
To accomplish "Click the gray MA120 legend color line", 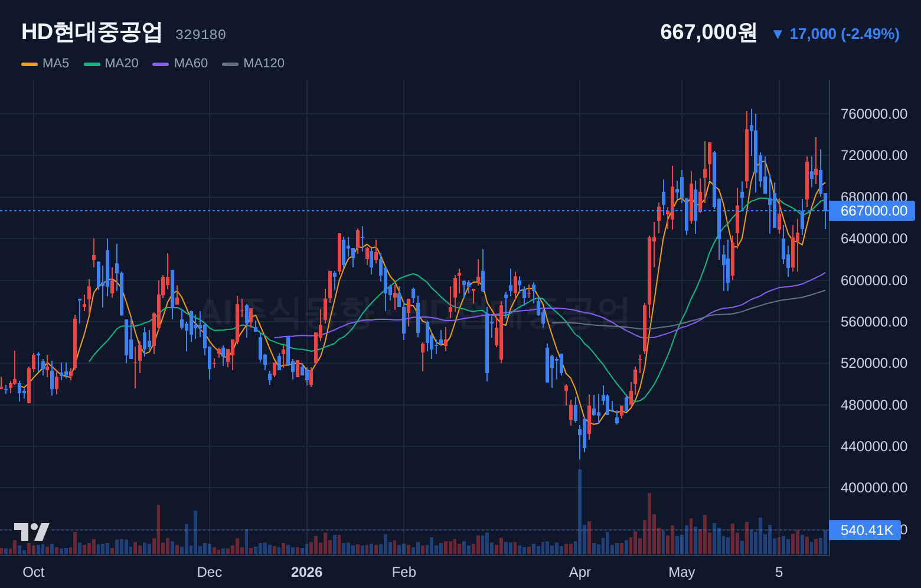I will pyautogui.click(x=230, y=64).
